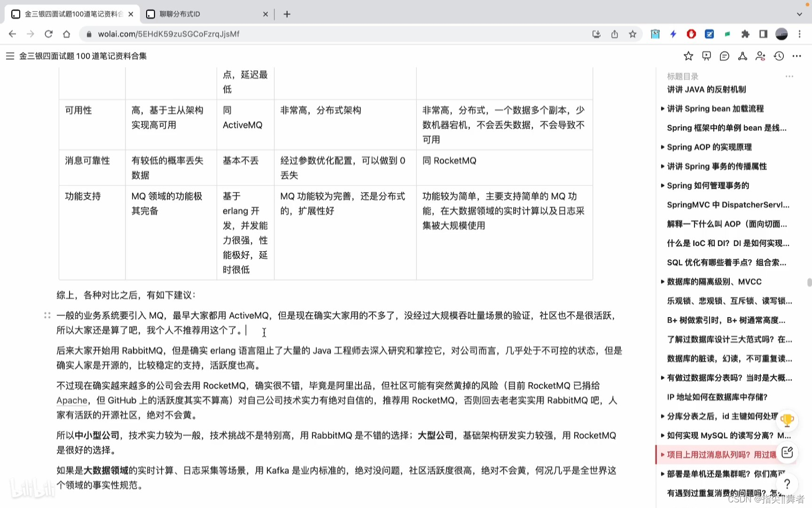Expand the 讲讲 Spring bean 加载流程 outline item
Screen dimensions: 812x508
click(x=663, y=109)
